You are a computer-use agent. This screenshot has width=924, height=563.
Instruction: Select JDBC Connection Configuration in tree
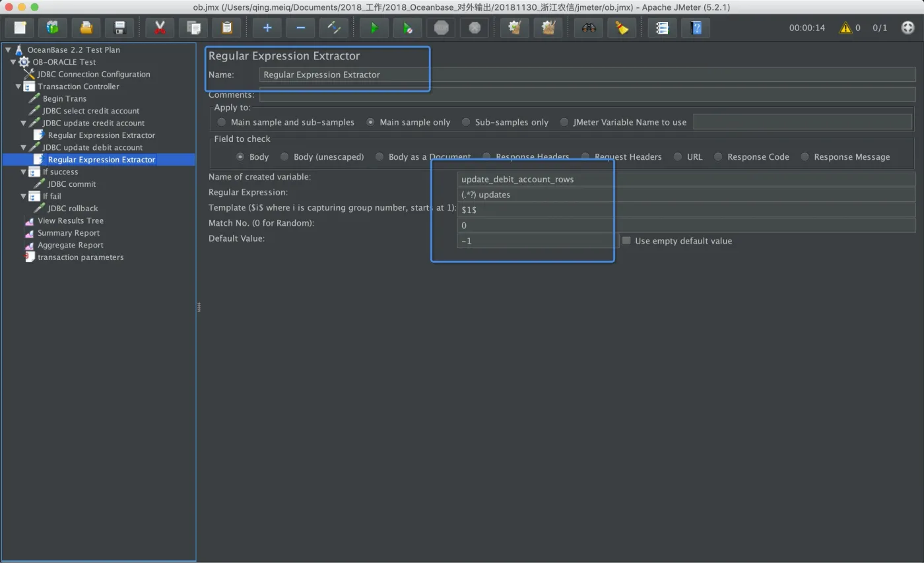(x=94, y=75)
